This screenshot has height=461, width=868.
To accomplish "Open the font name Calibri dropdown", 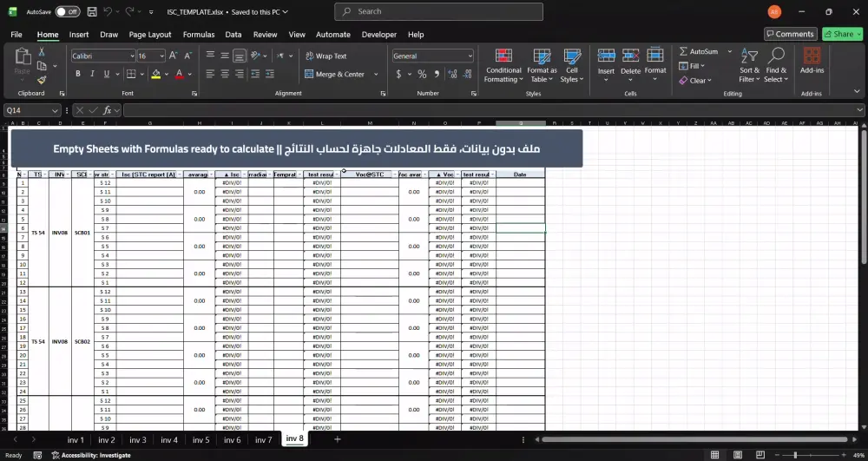I will coord(132,56).
